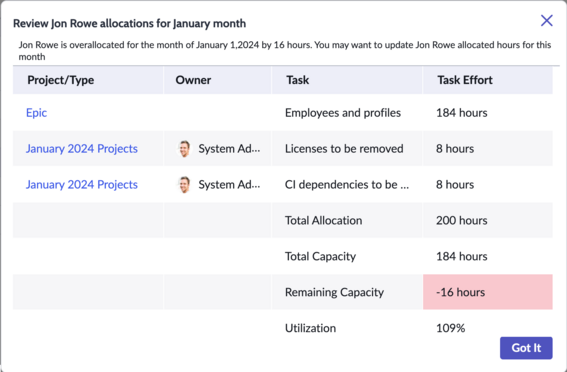
Task: Open the Epic project link
Action: coord(36,113)
